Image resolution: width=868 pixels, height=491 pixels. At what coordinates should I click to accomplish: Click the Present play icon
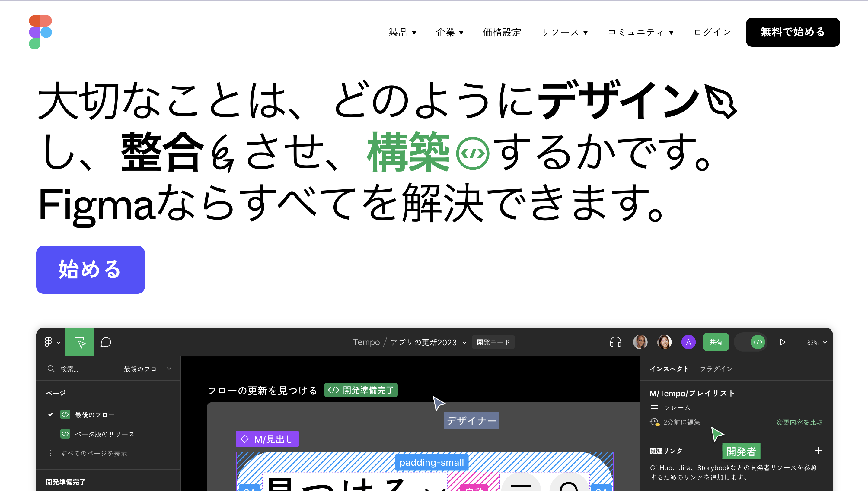783,342
